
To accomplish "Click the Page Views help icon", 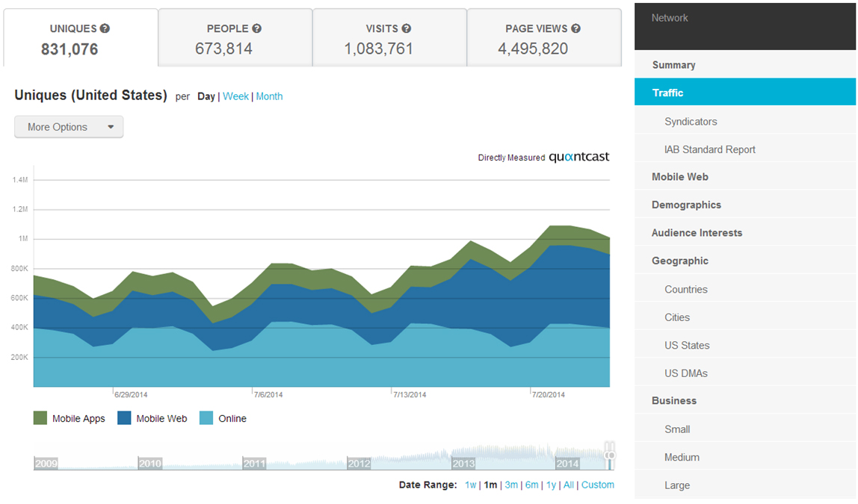I will [575, 28].
